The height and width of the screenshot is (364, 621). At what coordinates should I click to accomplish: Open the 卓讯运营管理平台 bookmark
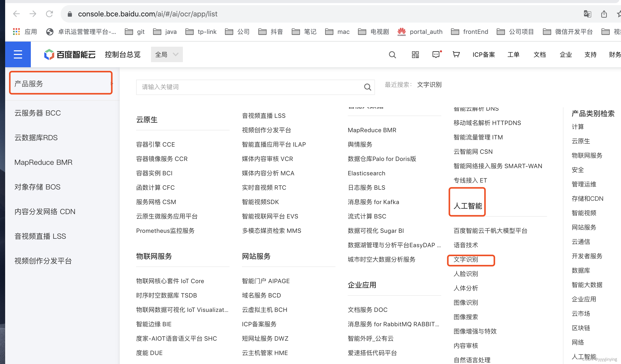(81, 32)
